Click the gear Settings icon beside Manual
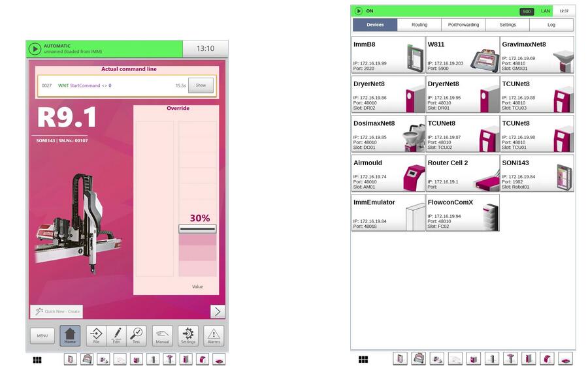Viewport: 588px width, 374px height. tap(188, 335)
